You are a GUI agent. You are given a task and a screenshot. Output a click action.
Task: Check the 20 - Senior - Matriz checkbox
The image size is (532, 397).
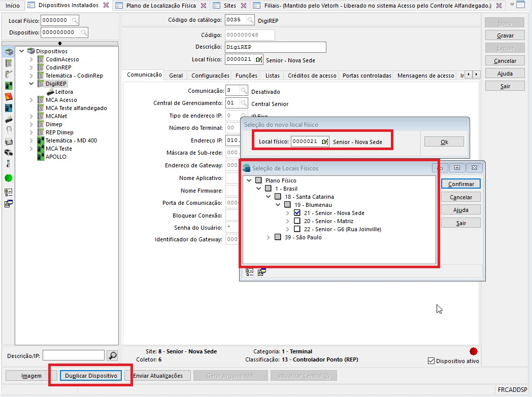(297, 221)
